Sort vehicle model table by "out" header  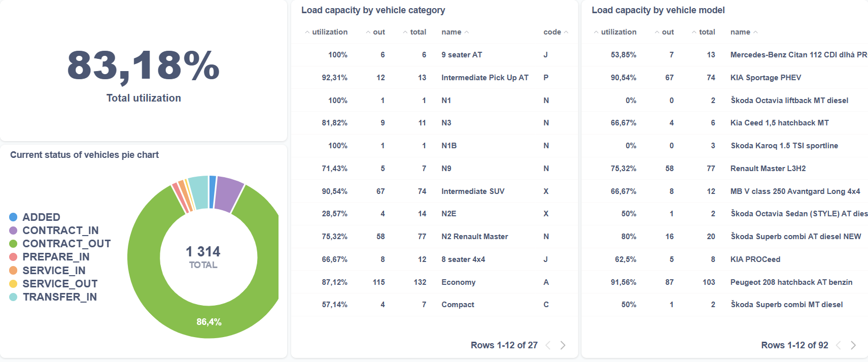coord(668,32)
